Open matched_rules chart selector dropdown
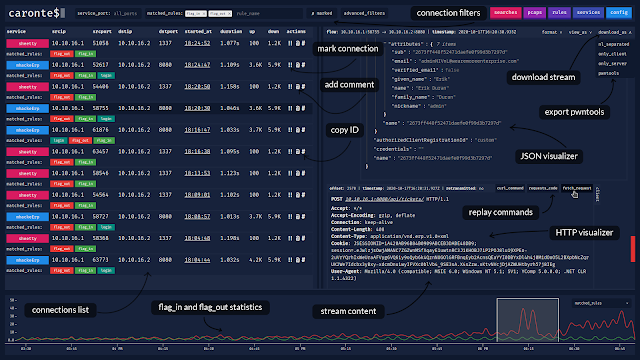The width and height of the screenshot is (640, 360). (601, 303)
